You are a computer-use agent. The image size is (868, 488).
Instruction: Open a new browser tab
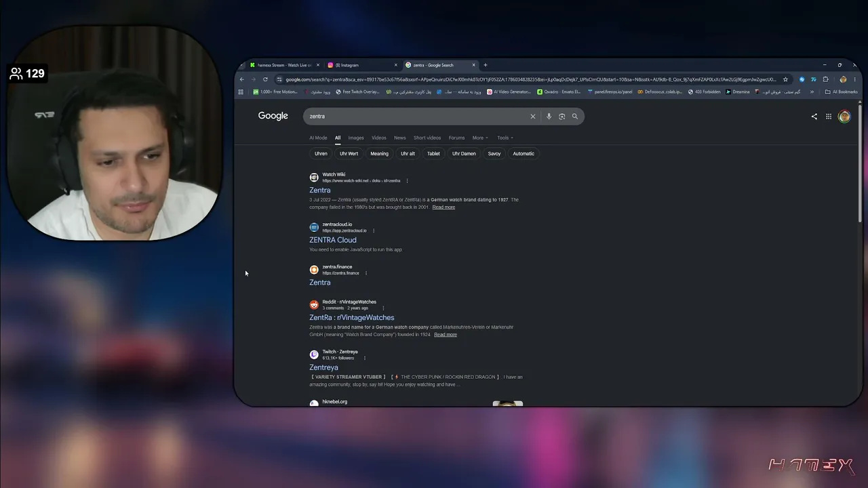coord(486,65)
